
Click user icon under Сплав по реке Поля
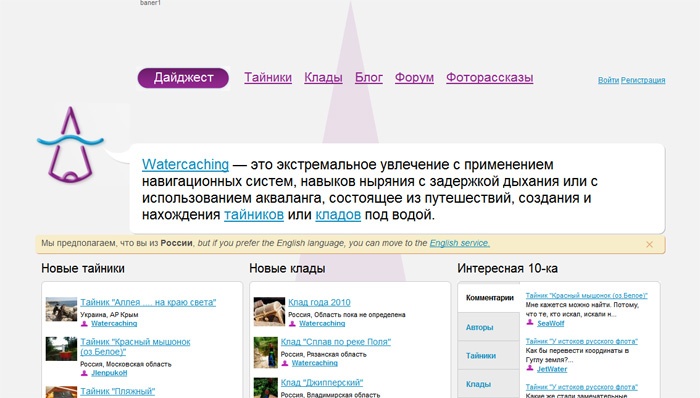coord(285,364)
